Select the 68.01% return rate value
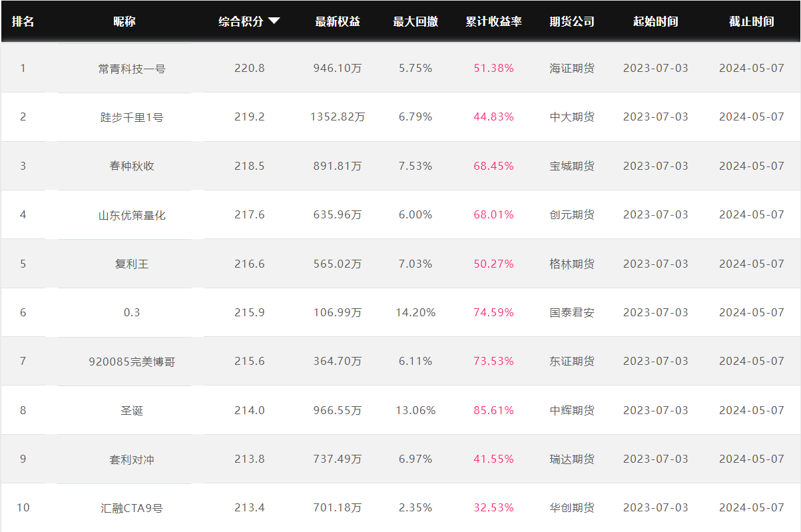The image size is (801, 532). coord(494,214)
